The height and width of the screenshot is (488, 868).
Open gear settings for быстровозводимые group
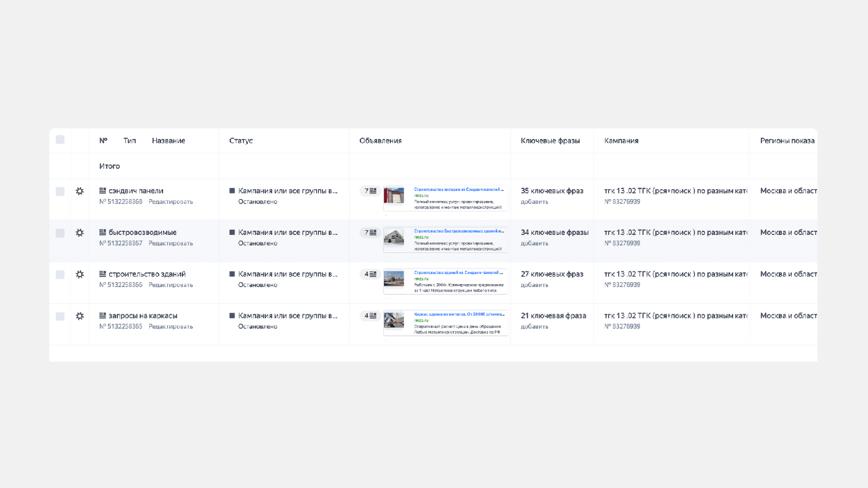pyautogui.click(x=79, y=233)
